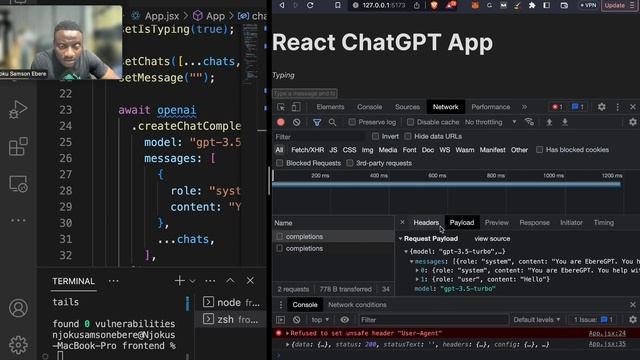
Task: Import HAR file upload icon
Action: pyautogui.click(x=549, y=122)
